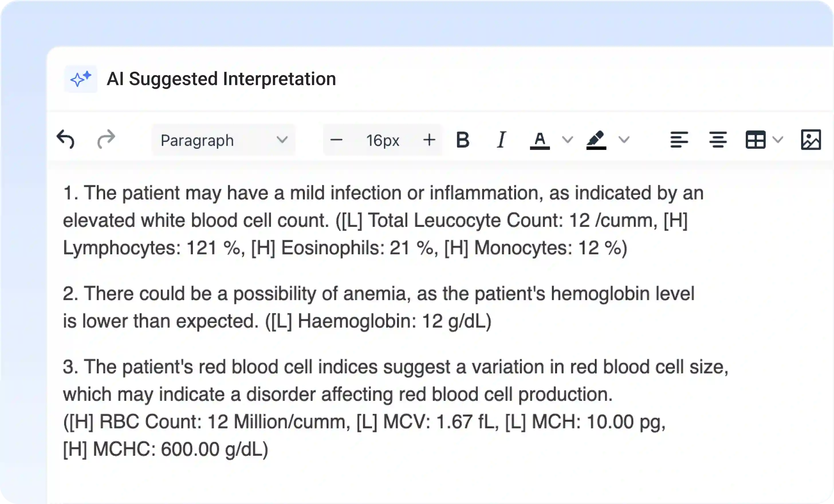The height and width of the screenshot is (504, 834).
Task: Decrease the font size
Action: point(337,140)
